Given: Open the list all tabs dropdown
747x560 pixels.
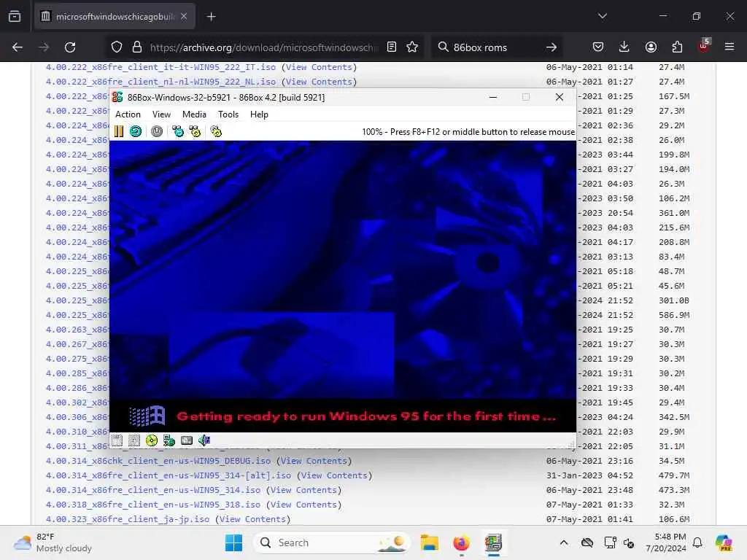Looking at the screenshot, I should (x=602, y=16).
